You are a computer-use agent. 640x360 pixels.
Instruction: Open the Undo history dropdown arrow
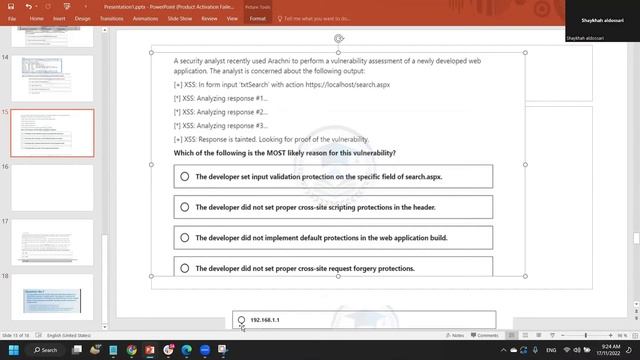[36, 7]
